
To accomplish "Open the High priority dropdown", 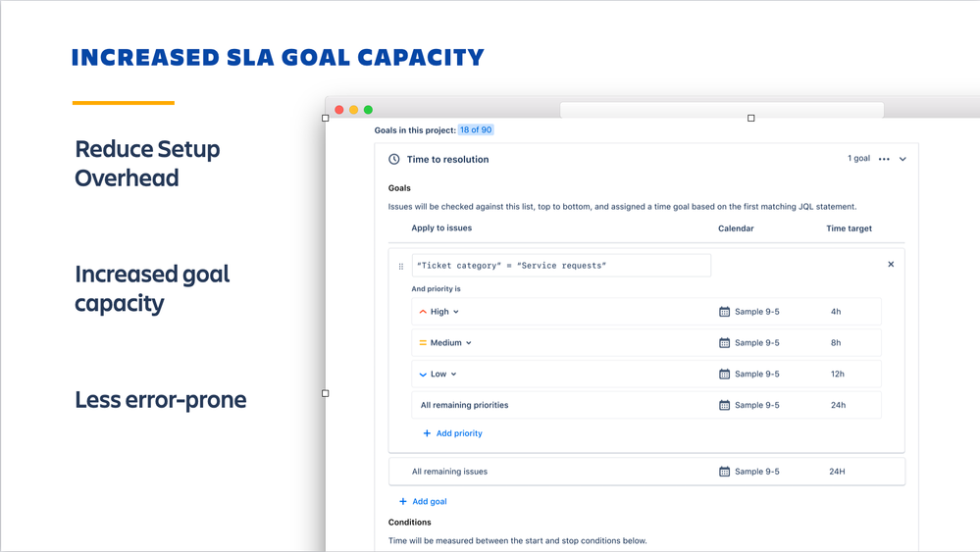I will click(x=439, y=312).
